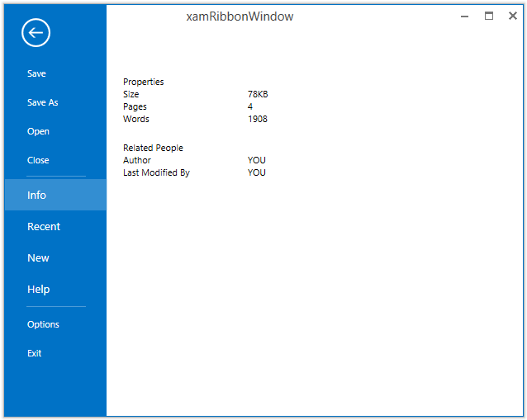The image size is (527, 420).
Task: Click the Properties heading
Action: pyautogui.click(x=144, y=82)
